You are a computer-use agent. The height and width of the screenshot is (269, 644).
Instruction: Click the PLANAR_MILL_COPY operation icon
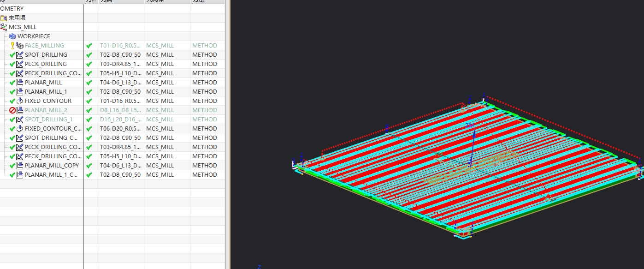20,166
